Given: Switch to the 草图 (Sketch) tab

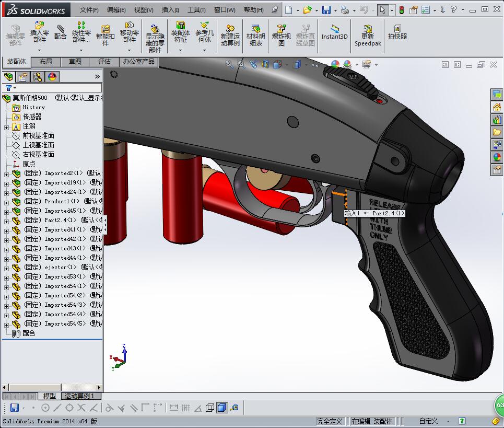Looking at the screenshot, I should coord(75,62).
